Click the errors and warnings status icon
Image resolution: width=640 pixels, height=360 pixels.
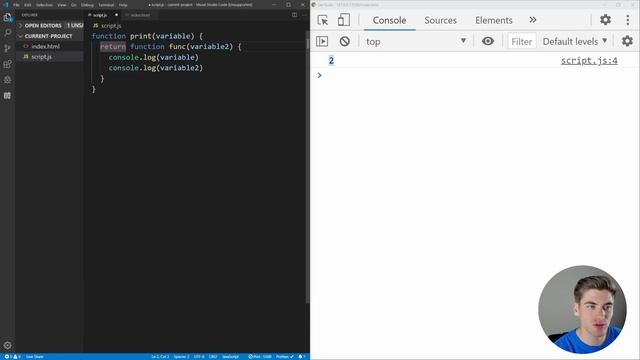click(12, 357)
